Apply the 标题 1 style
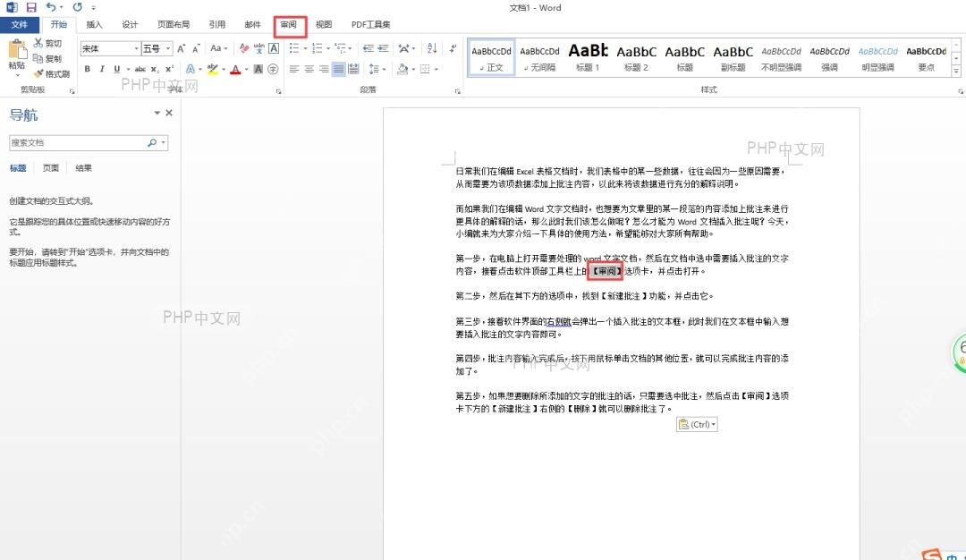Screen dimensions: 966x560 click(588, 57)
